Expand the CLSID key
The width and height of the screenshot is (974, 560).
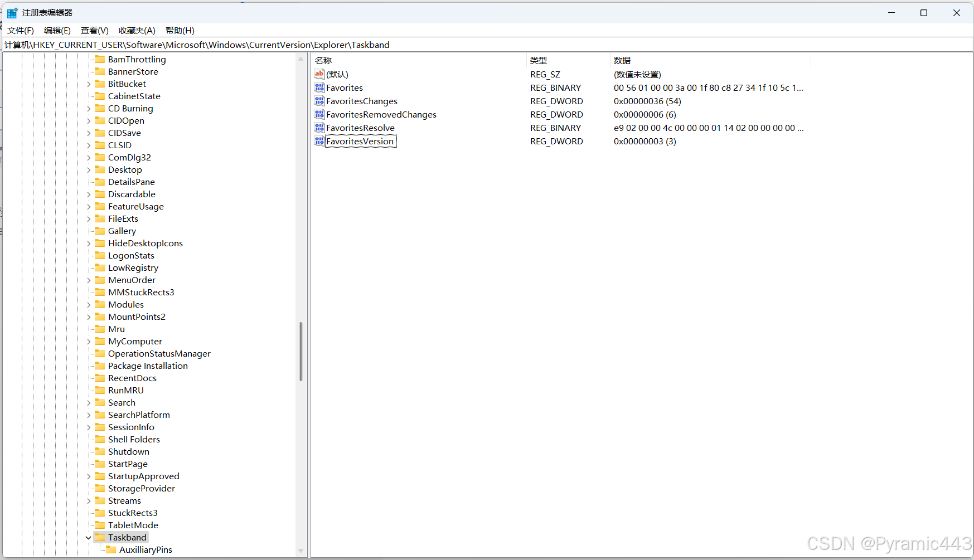point(89,145)
